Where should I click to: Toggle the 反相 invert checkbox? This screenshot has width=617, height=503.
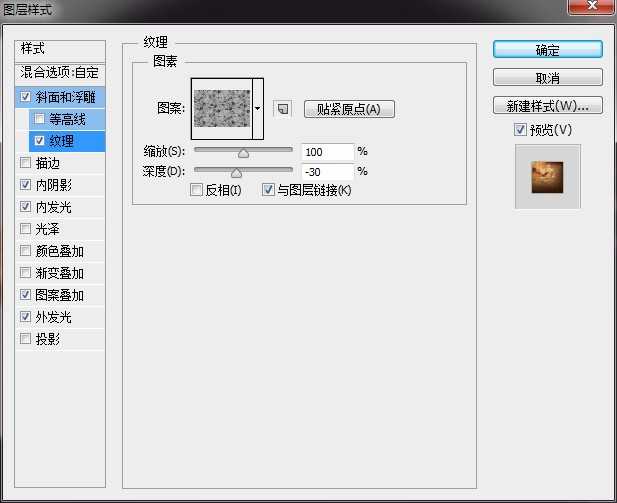click(197, 190)
